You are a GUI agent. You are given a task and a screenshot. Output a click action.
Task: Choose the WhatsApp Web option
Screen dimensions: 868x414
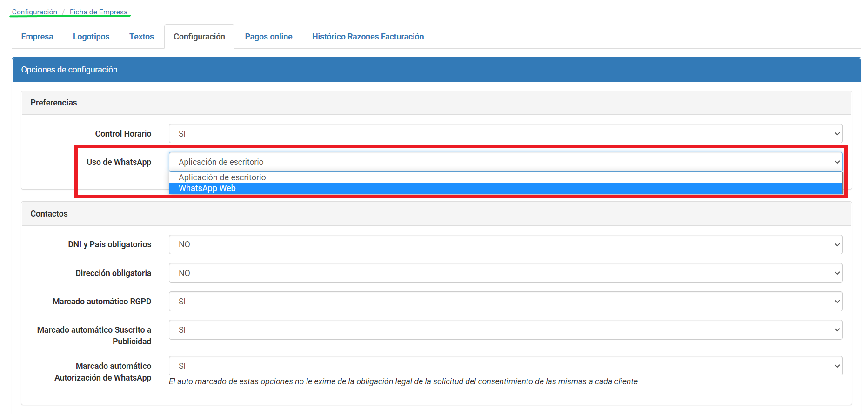pos(506,188)
